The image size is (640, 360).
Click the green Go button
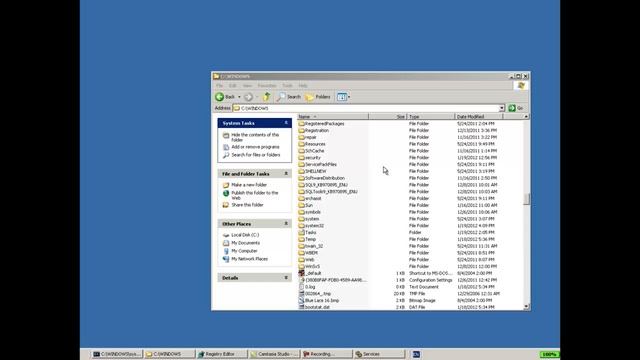click(516, 108)
